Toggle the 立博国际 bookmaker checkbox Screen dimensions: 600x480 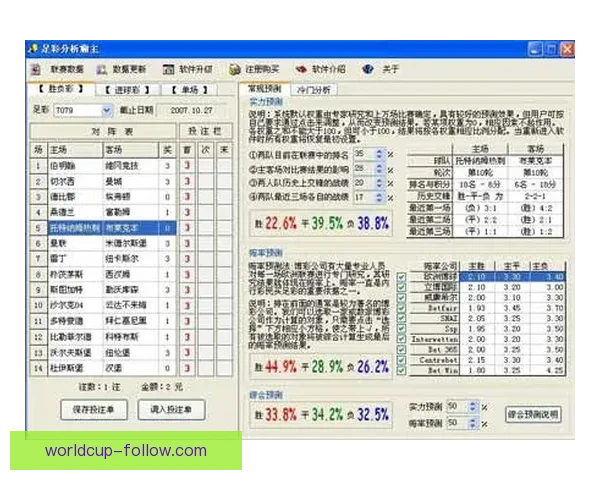pos(401,287)
